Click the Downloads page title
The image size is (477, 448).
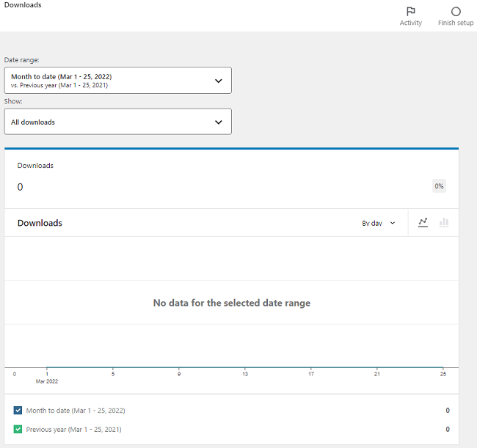23,5
